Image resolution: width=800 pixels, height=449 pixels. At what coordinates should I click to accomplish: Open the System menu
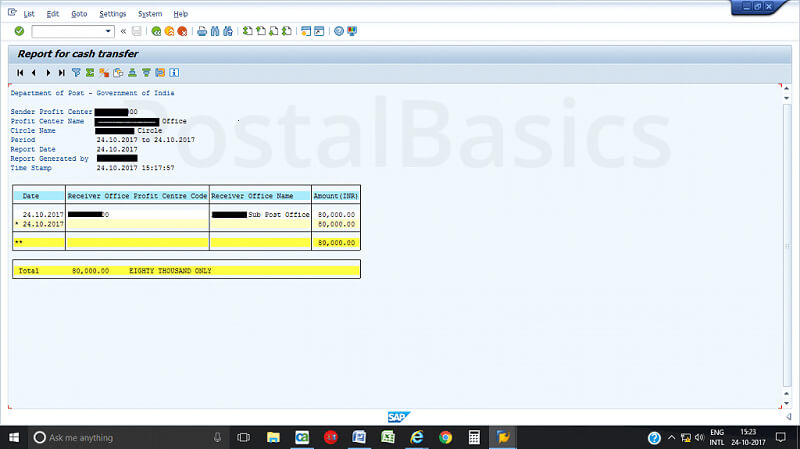coord(150,14)
